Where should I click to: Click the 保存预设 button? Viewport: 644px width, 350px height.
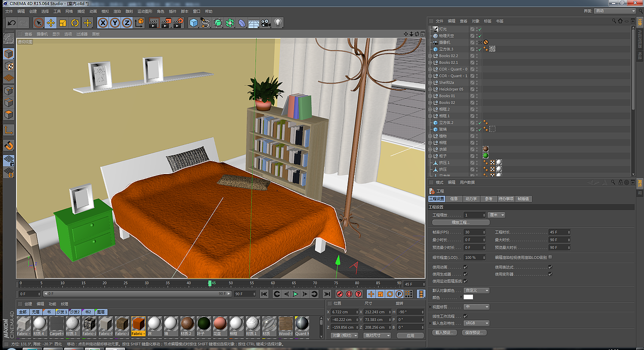[474, 333]
